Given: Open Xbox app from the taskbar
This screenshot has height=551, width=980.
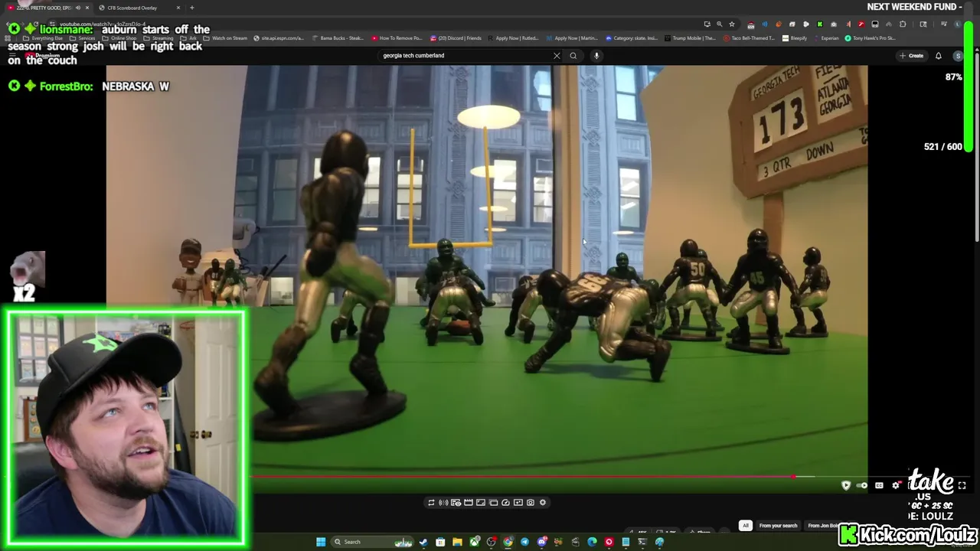Looking at the screenshot, I should click(475, 542).
